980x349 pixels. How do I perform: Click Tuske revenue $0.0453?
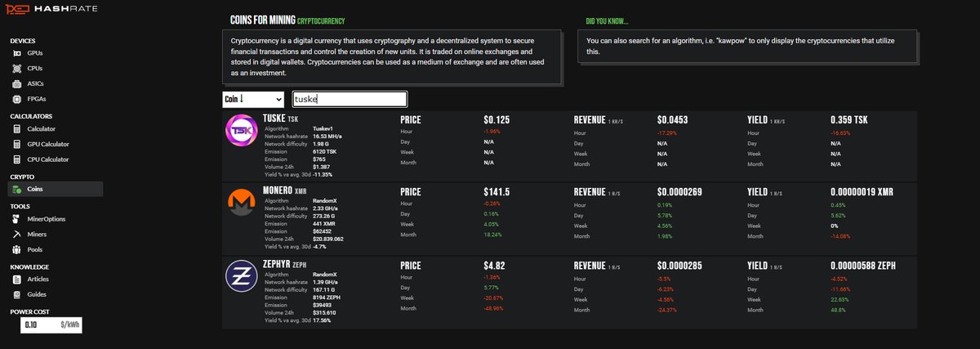[673, 119]
